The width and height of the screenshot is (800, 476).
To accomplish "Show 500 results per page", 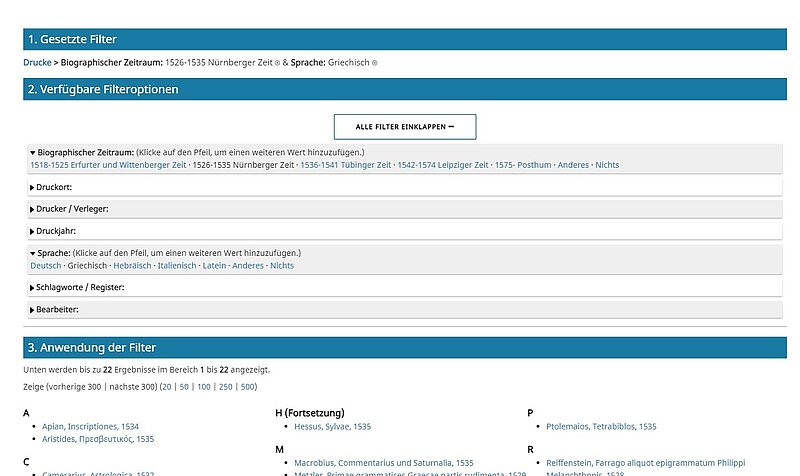I will [x=248, y=386].
